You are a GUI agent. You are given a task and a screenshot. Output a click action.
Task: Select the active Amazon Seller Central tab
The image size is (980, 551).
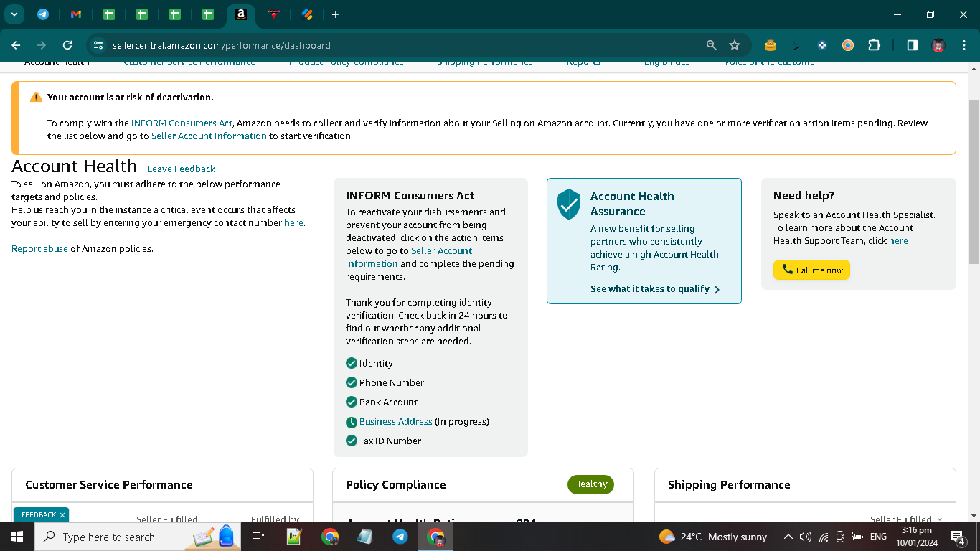(x=241, y=14)
